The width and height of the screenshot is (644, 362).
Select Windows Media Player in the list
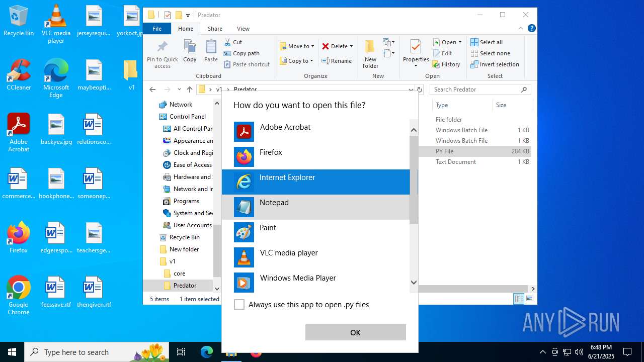pyautogui.click(x=316, y=283)
